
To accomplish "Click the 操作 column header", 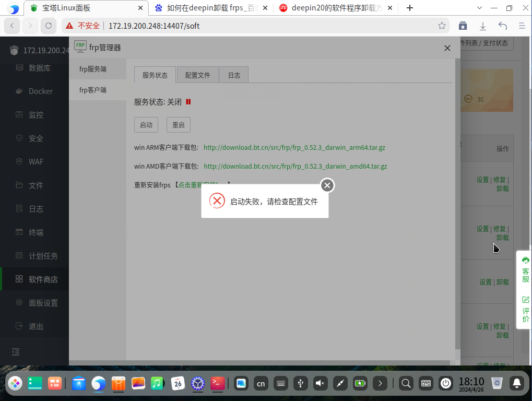I will point(502,149).
